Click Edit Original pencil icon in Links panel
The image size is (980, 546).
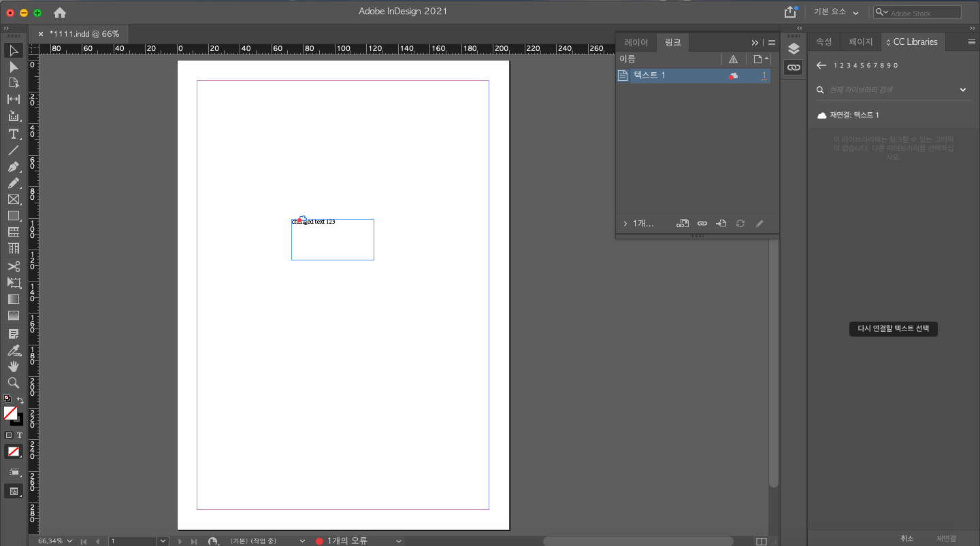click(759, 223)
